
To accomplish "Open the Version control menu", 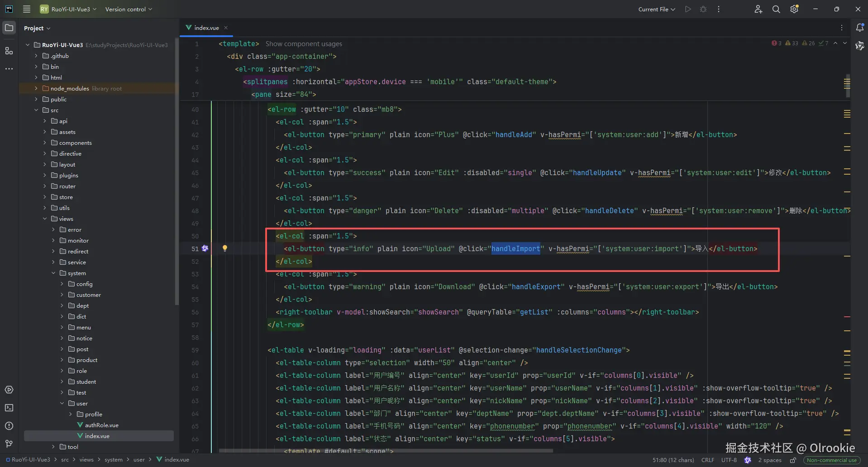I will 129,9.
